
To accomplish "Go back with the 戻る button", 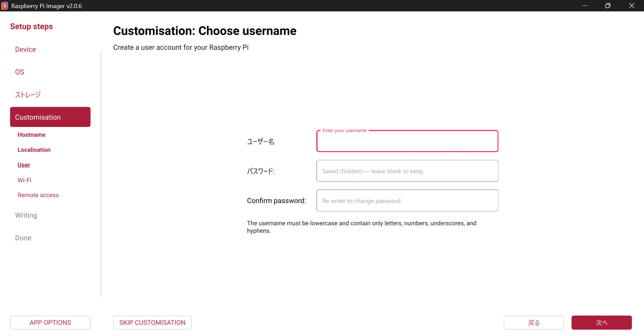I will click(x=534, y=323).
